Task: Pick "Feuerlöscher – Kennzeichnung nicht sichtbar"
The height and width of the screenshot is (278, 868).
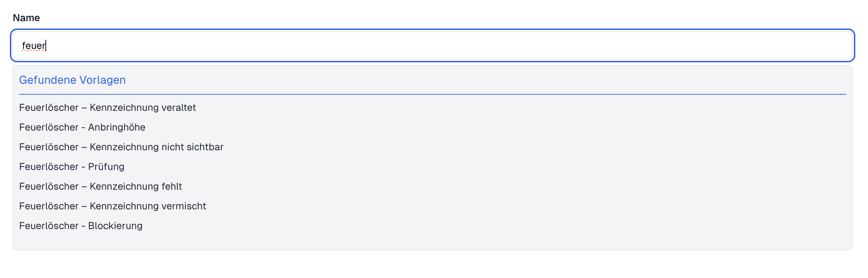Action: point(121,147)
